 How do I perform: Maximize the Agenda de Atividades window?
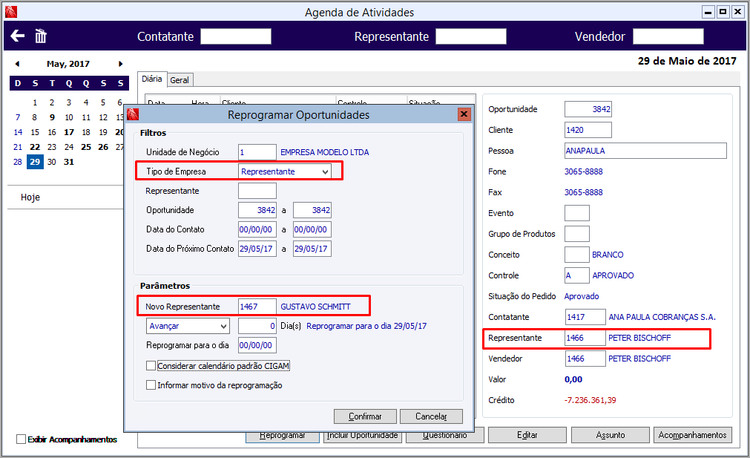(723, 12)
